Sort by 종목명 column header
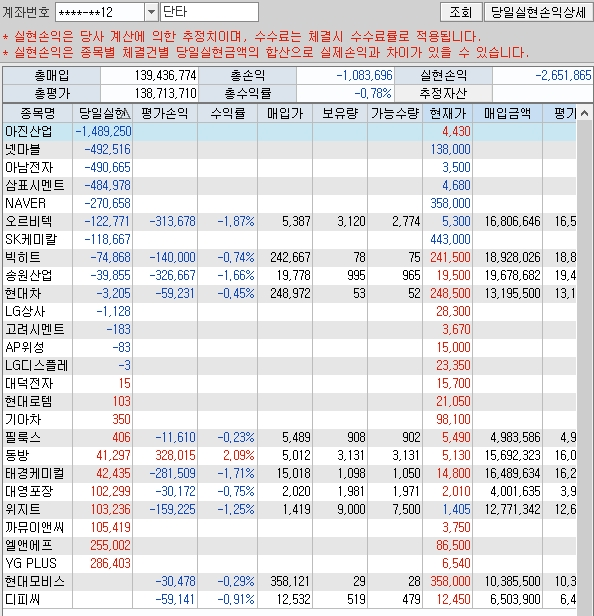Screen dimensions: 594x616 click(x=38, y=114)
